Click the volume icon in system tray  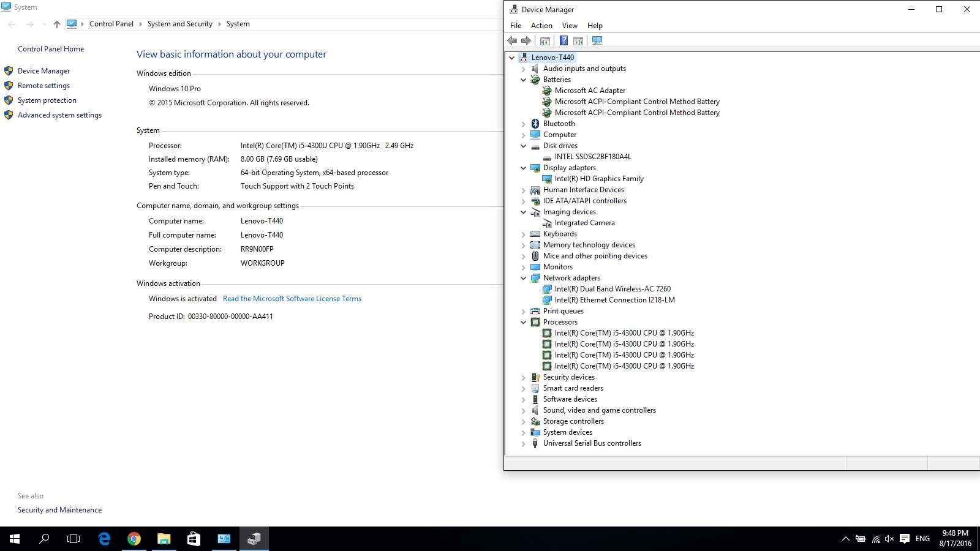(889, 539)
